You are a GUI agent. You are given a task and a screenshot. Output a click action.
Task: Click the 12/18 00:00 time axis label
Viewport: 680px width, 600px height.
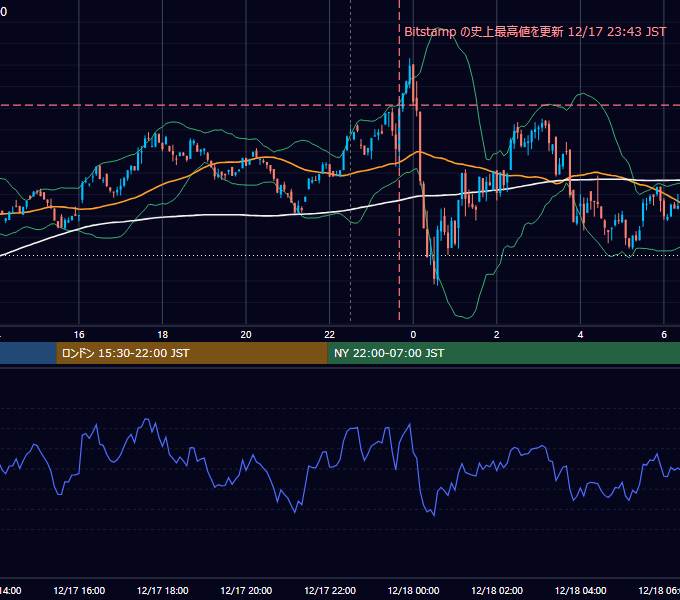[x=413, y=590]
